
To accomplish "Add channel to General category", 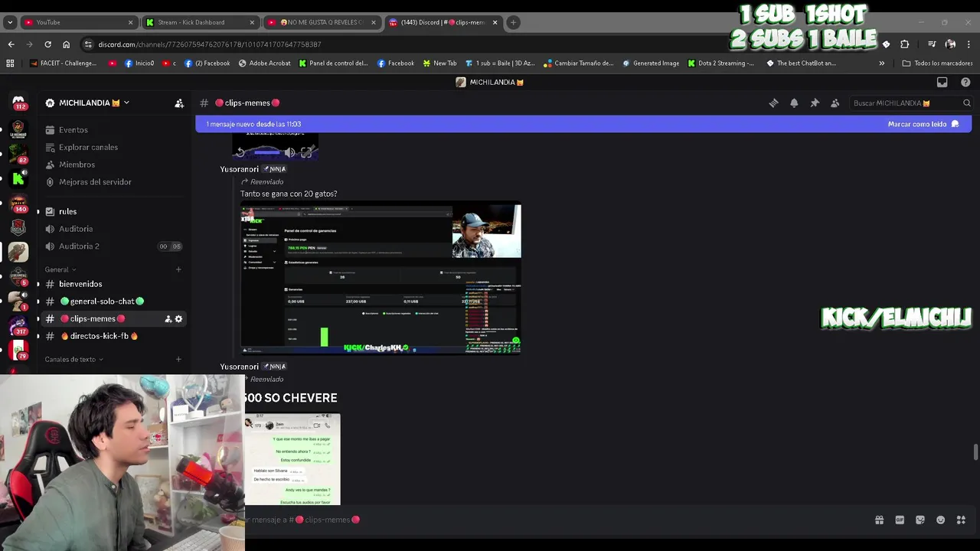I will (x=178, y=269).
